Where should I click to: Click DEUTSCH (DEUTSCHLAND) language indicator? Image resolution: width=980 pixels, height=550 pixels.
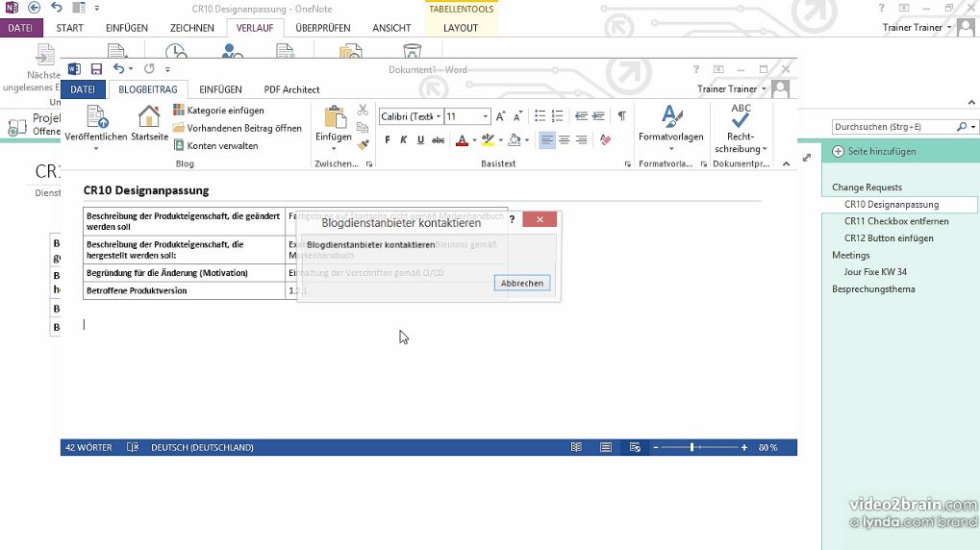point(203,447)
